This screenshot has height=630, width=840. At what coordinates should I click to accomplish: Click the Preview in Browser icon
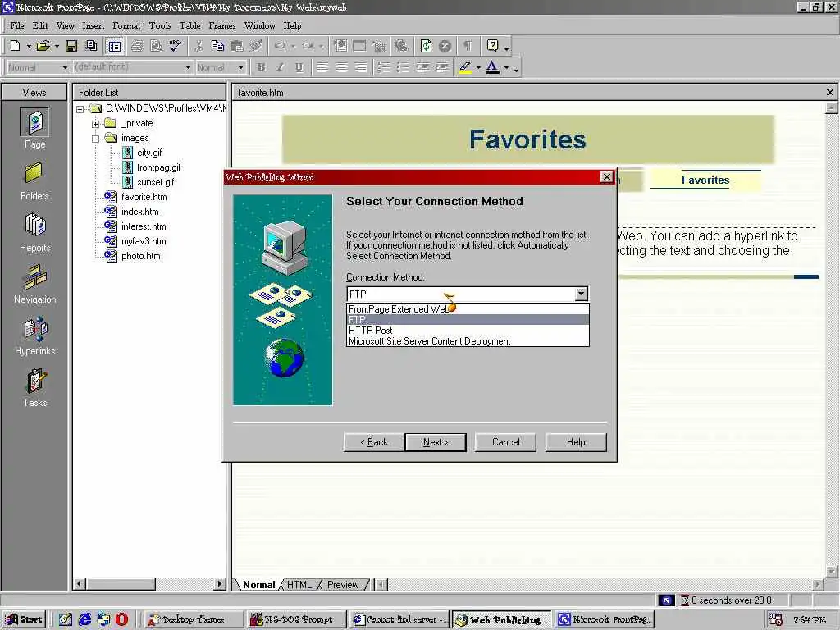click(156, 46)
